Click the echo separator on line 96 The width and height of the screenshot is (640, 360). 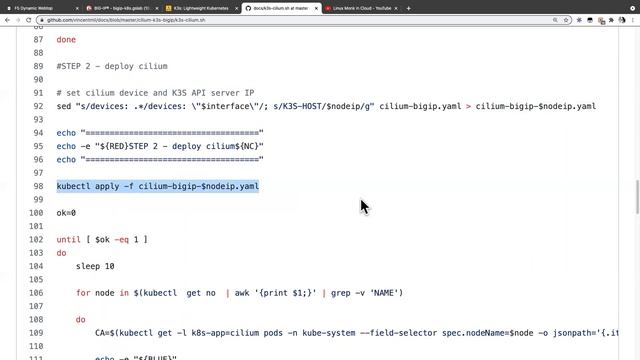[160, 160]
